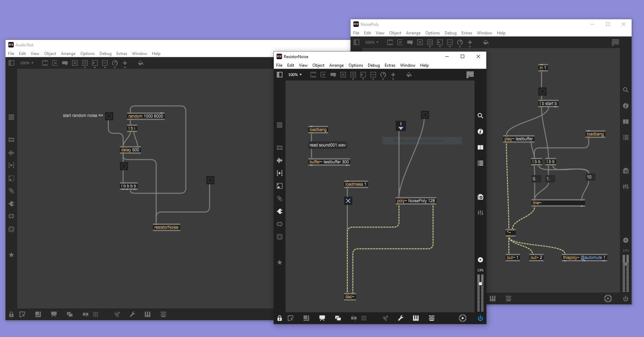Toggle the X toggle object below loadmess 1
The image size is (644, 337).
[x=348, y=201]
